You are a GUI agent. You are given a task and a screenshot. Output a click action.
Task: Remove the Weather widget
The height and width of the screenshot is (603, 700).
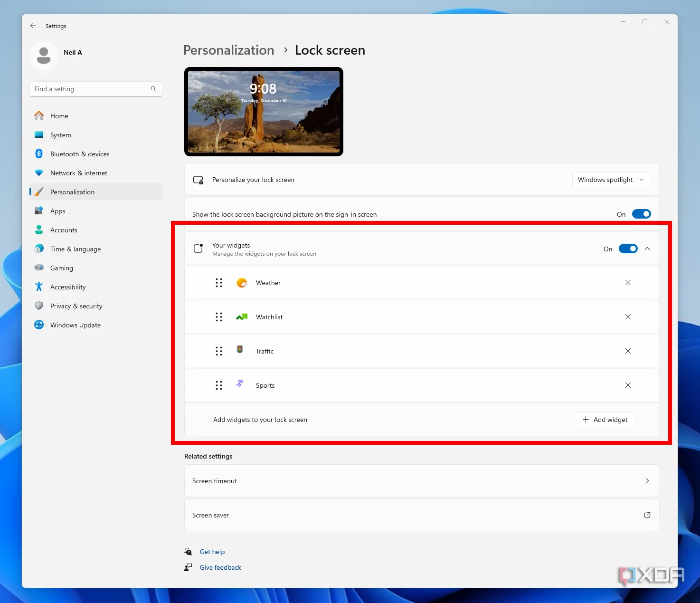point(628,282)
